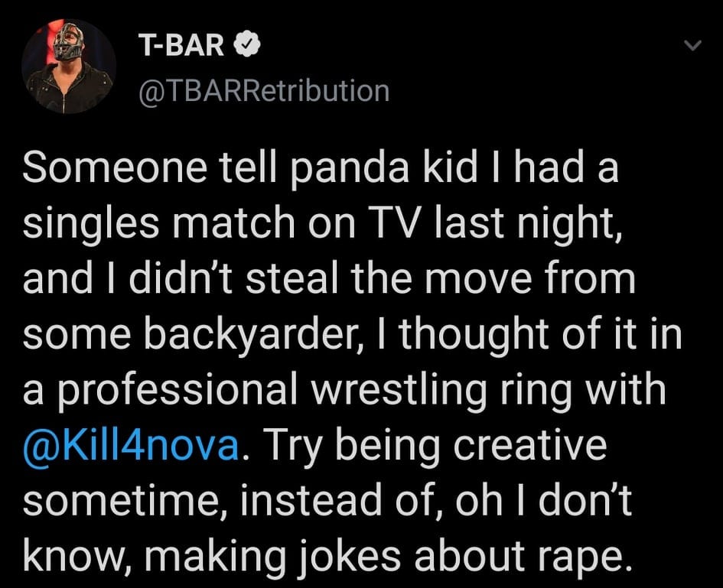This screenshot has width=723, height=588.
Task: Click the word 'creative' in the tweet
Action: pos(529,444)
